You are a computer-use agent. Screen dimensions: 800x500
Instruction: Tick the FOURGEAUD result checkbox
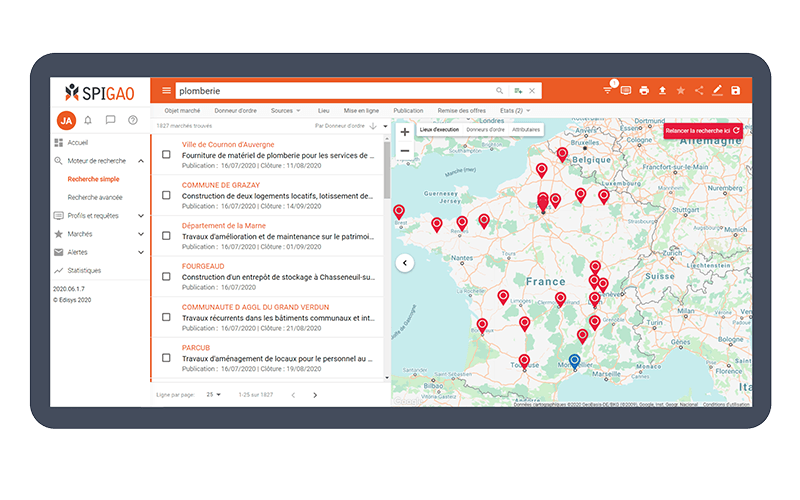(166, 277)
